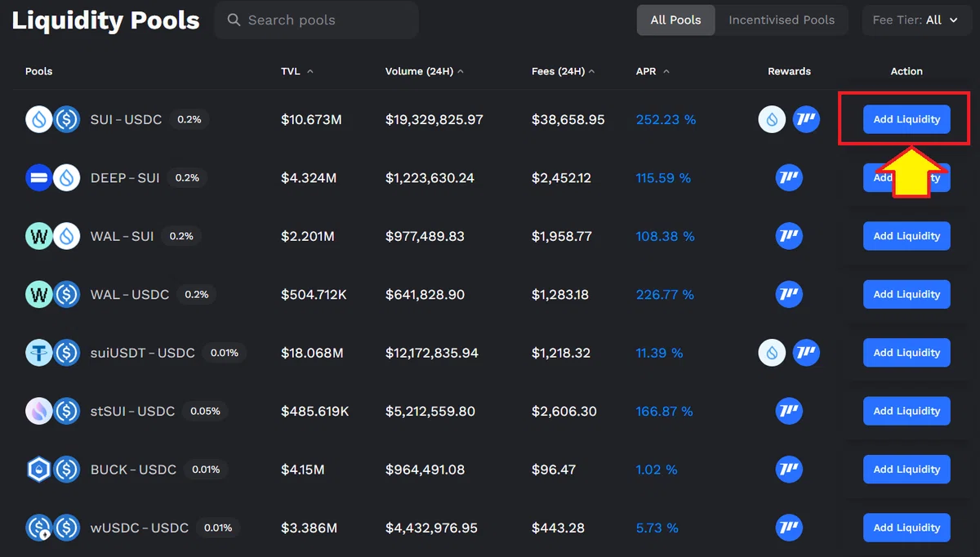
Task: Click the WAL token icon in WAL-SUI row
Action: (38, 237)
